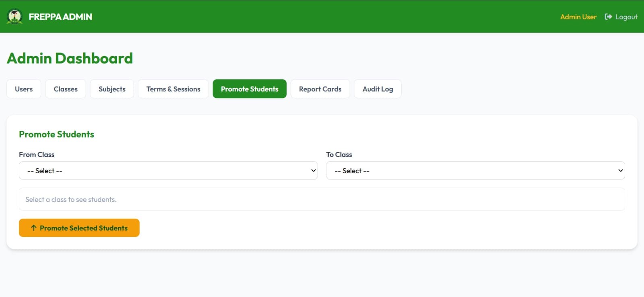Expand the From Class dropdown

click(168, 170)
